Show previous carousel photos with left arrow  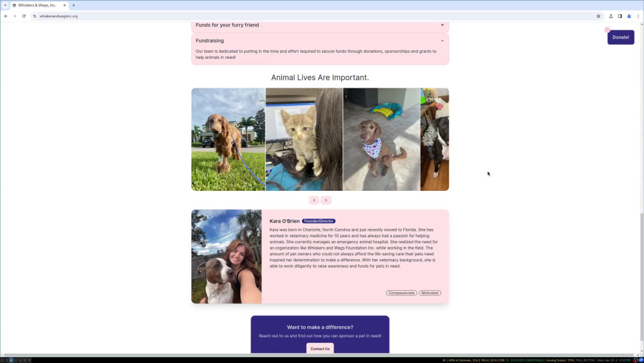click(x=314, y=201)
